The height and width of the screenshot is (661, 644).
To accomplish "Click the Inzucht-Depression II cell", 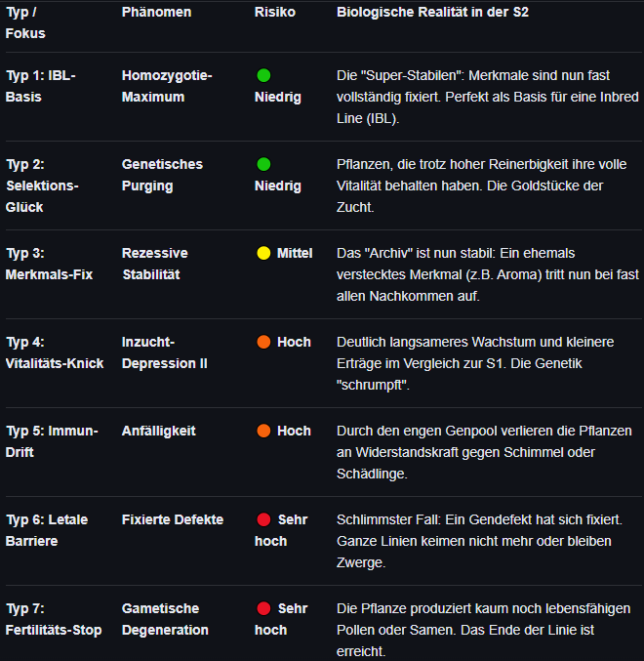I will pos(164,352).
